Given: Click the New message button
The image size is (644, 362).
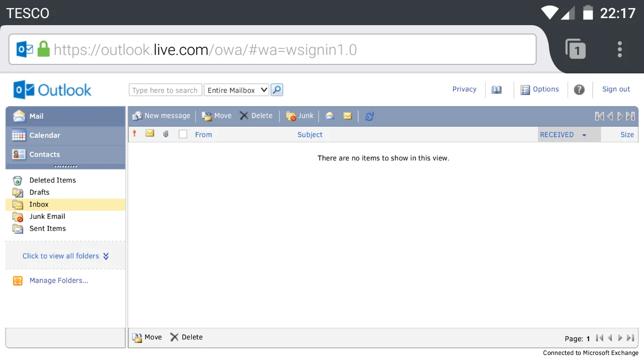Looking at the screenshot, I should coord(162,116).
